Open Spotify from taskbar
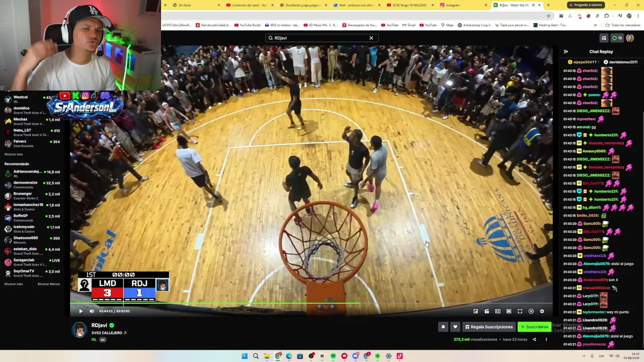 coord(333,356)
